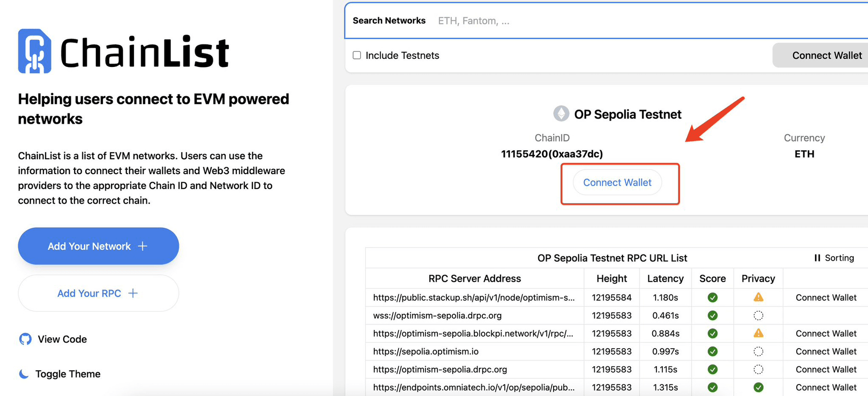Click the privacy warning triangle for blockpi.network row
The image size is (868, 396).
(x=758, y=333)
